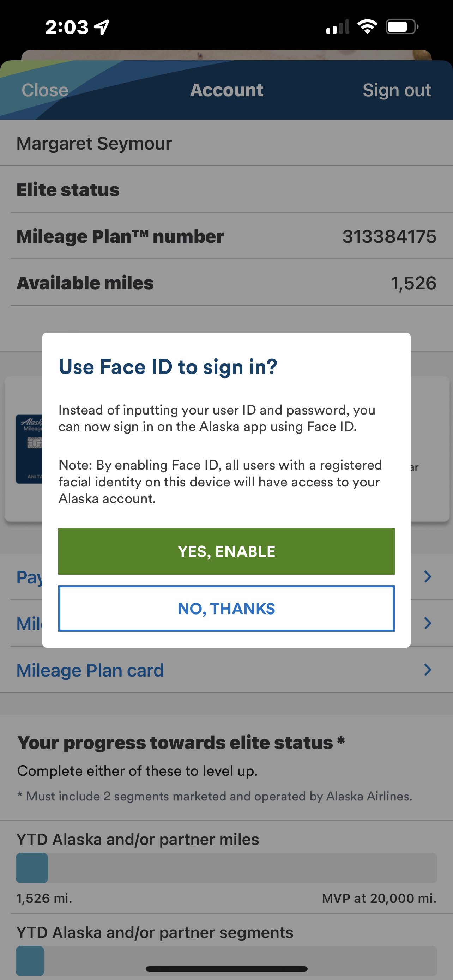Tap the chevron on the Mil row

click(428, 623)
